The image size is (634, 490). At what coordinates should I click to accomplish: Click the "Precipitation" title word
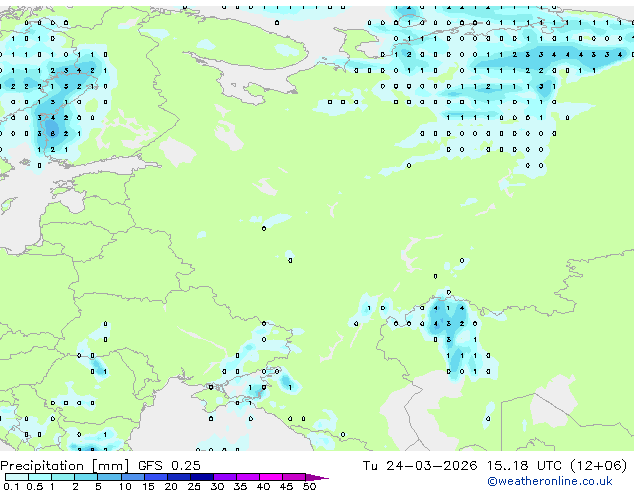click(42, 466)
